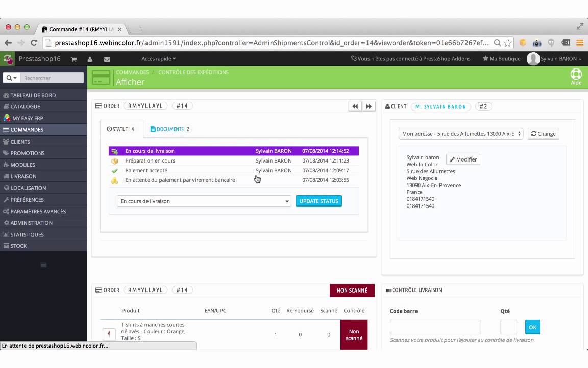Open the Aide help icon
This screenshot has height=368, width=588.
point(576,77)
